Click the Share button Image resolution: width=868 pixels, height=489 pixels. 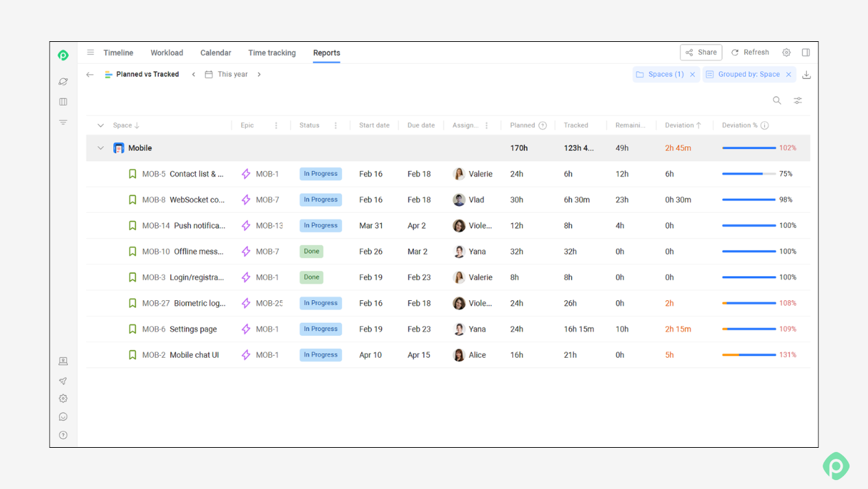[701, 52]
